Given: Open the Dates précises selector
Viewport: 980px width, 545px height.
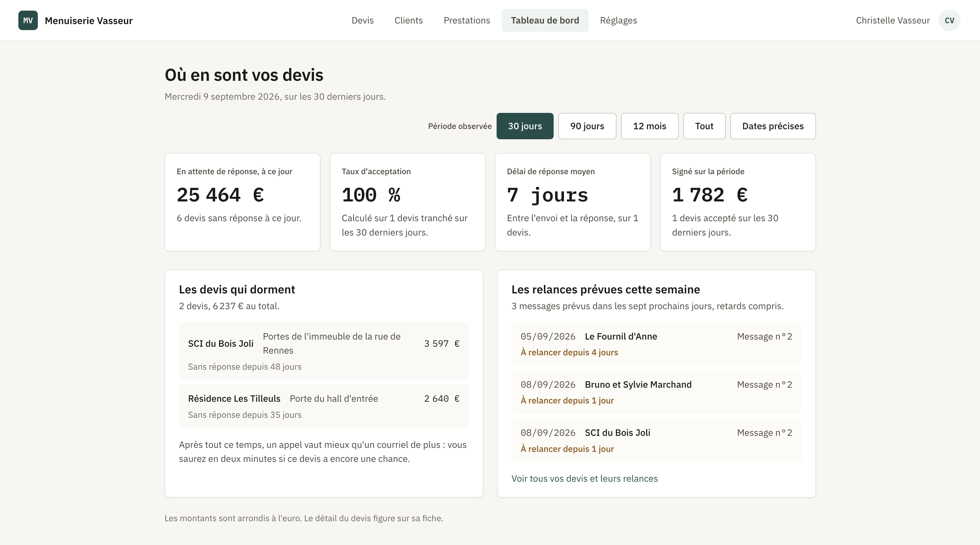Looking at the screenshot, I should coord(773,126).
